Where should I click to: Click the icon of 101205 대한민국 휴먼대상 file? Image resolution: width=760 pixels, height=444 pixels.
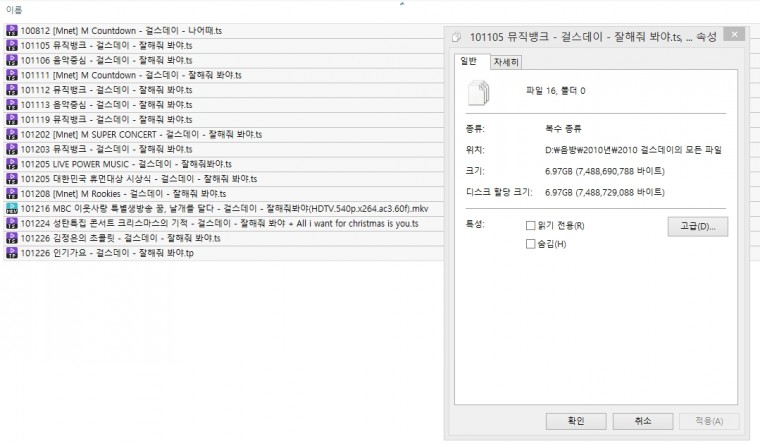click(12, 179)
